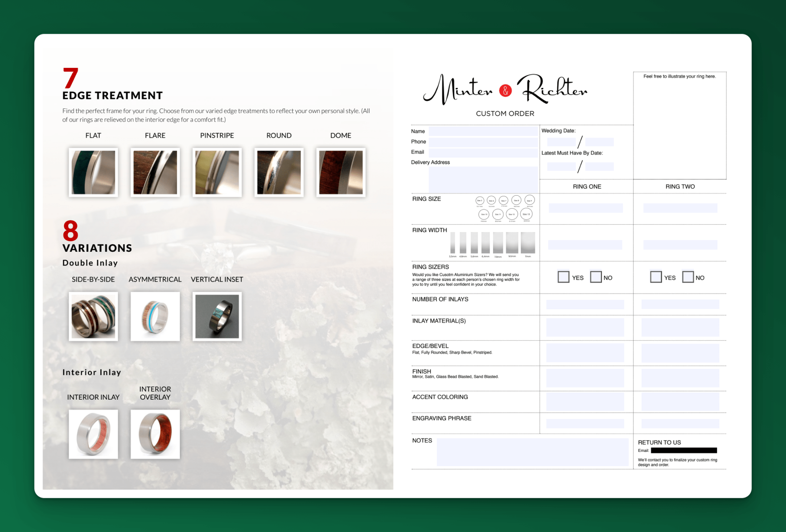Select the FLAT edge treatment thumbnail

(x=93, y=172)
